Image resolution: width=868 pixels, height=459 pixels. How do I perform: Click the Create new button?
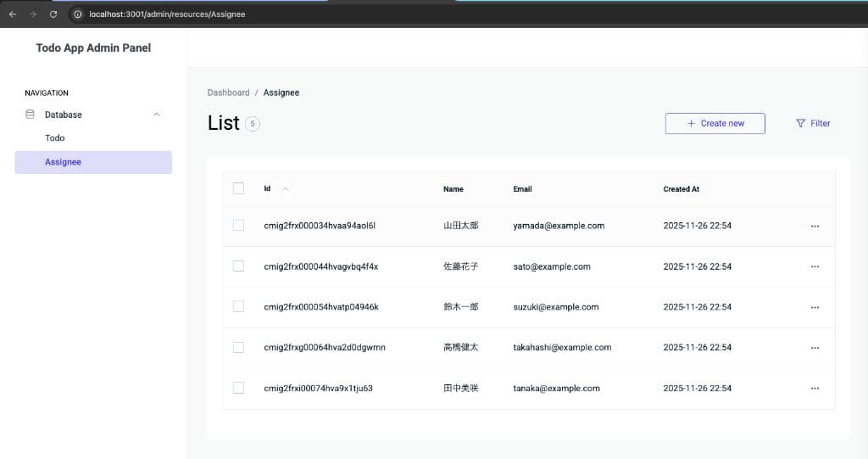point(715,123)
